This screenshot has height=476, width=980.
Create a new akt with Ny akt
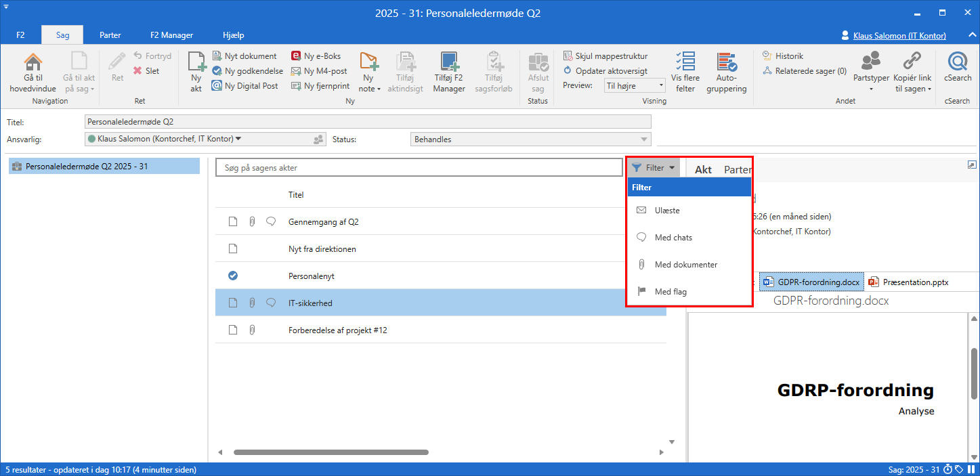(x=196, y=72)
